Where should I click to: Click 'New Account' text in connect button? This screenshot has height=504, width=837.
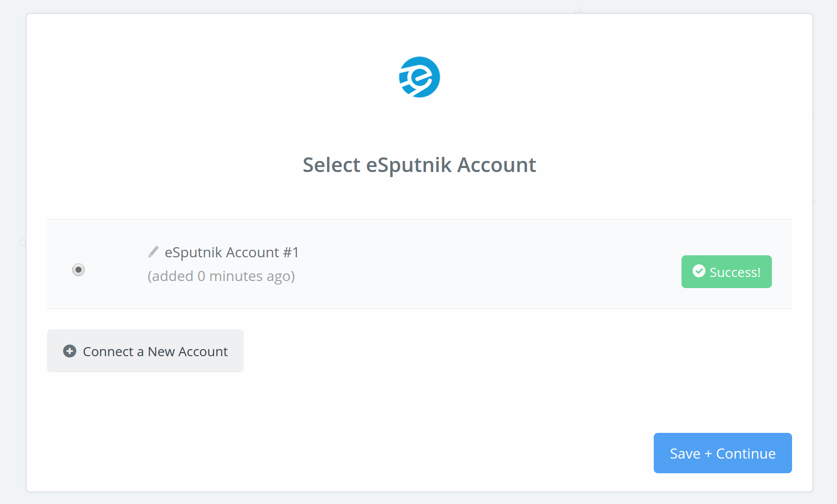tap(188, 352)
